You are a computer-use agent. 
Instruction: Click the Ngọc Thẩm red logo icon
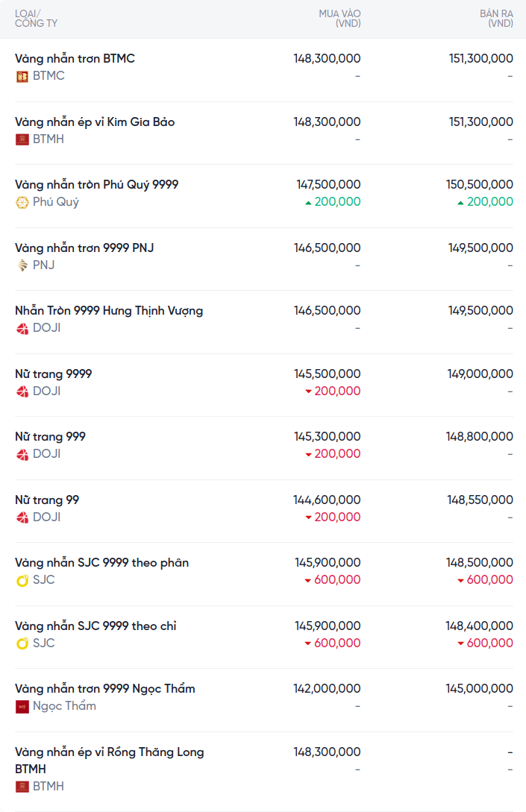[x=22, y=706]
